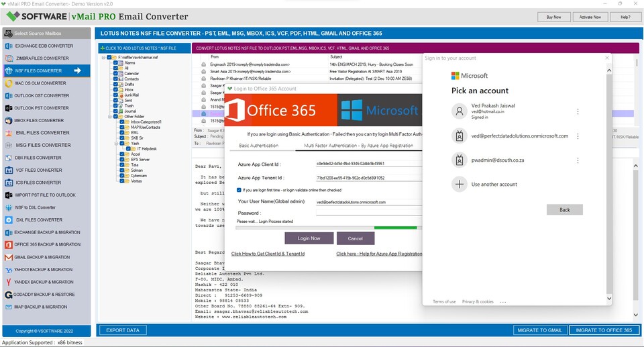The image size is (644, 347).
Task: Select the Zimbra Files Converter icon
Action: [9, 58]
